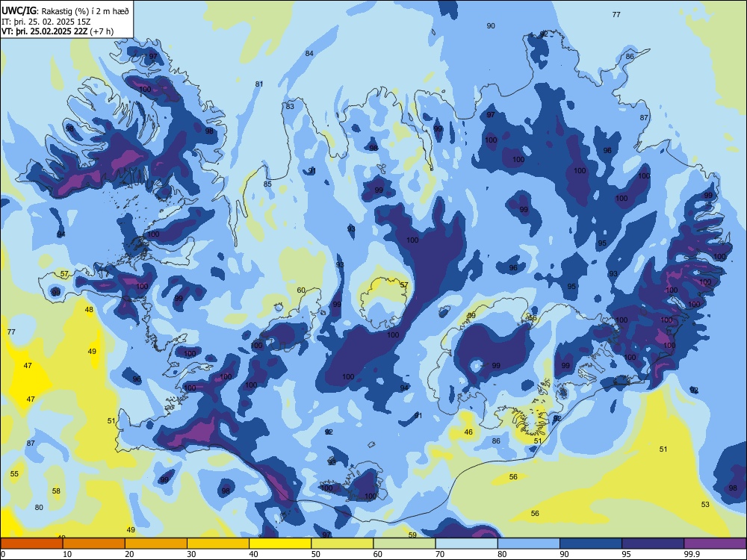Click the value 55 at lower left
This screenshot has width=747, height=560.
14,474
